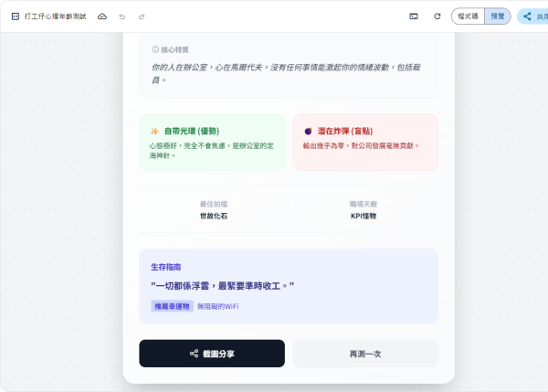
Task: Click the 潛在炸彈 (盲點) heading
Action: (345, 132)
